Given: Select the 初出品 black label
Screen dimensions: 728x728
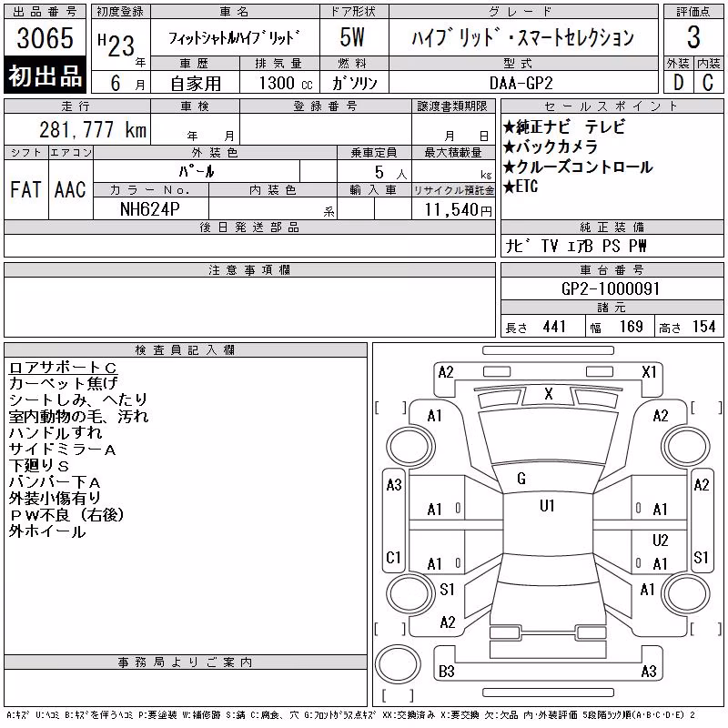Looking at the screenshot, I should [x=45, y=76].
